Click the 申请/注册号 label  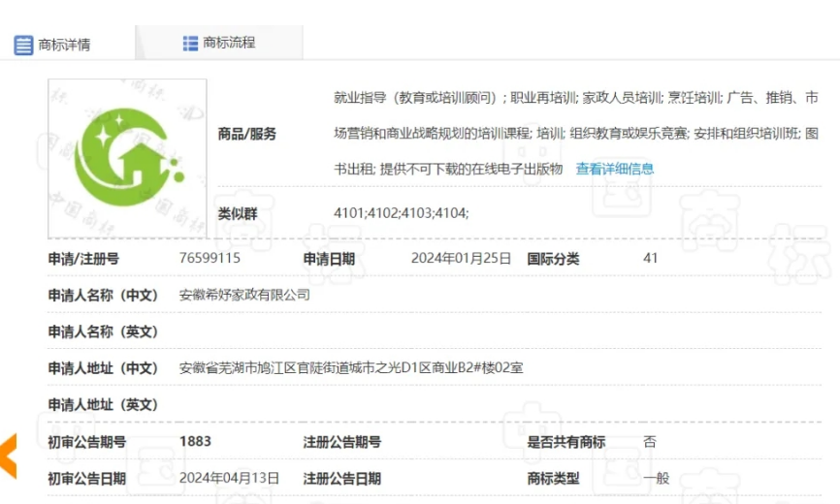(83, 259)
